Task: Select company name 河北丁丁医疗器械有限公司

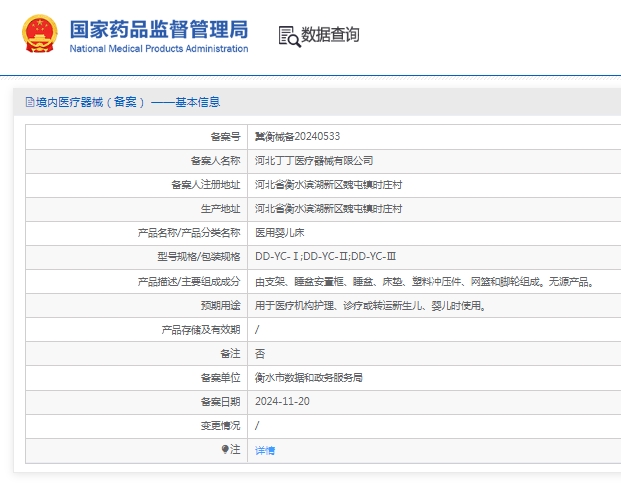Action: point(314,161)
